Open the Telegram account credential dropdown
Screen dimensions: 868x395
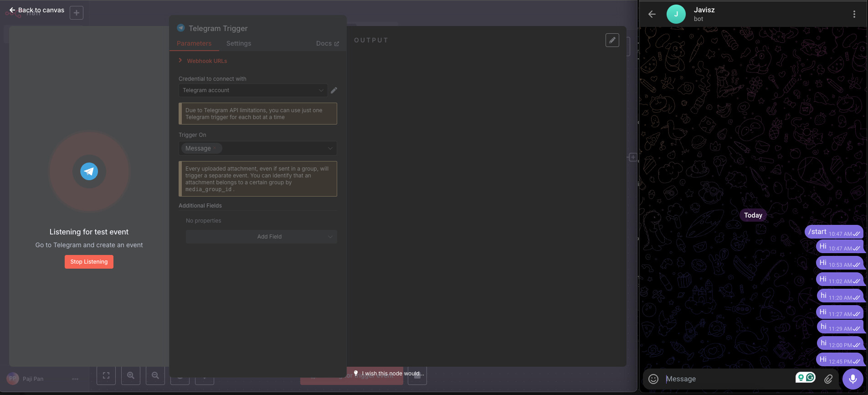point(253,90)
